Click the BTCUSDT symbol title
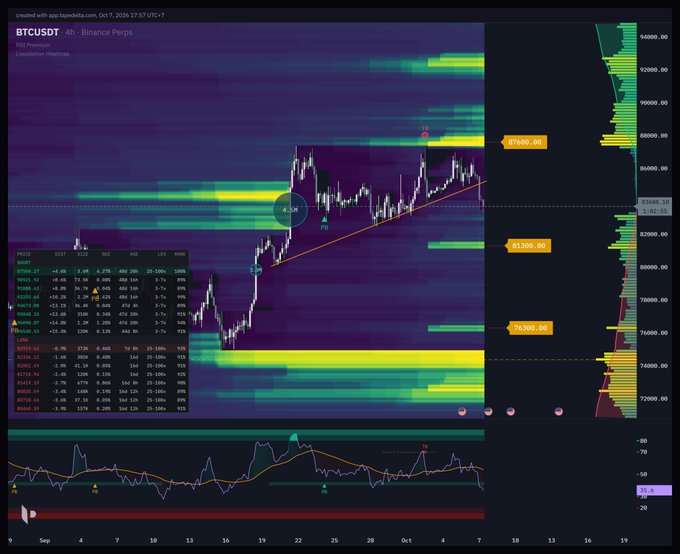 [37, 32]
